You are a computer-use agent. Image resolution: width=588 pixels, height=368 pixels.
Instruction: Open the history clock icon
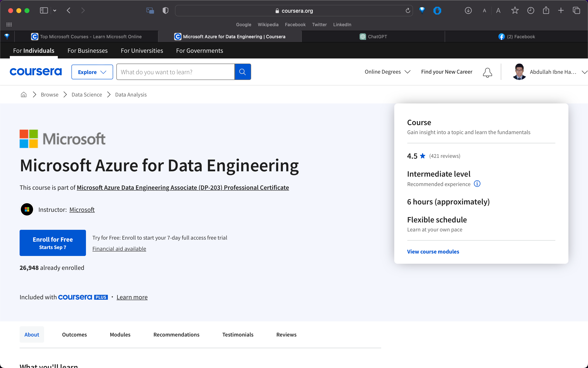531,10
